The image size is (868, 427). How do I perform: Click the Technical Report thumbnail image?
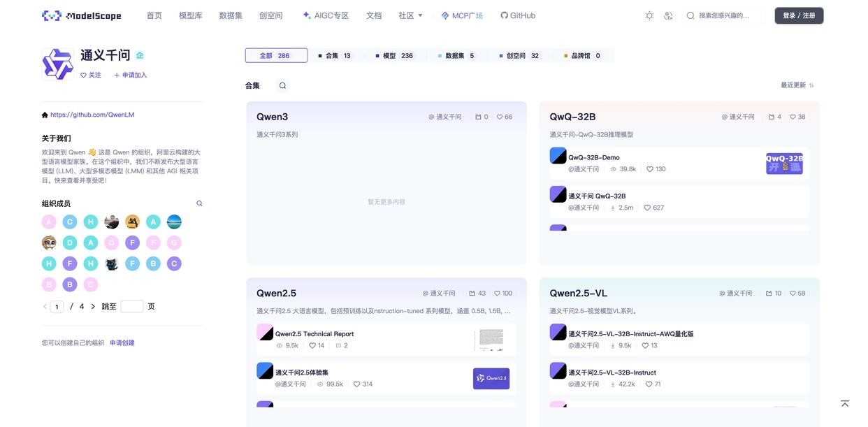(x=491, y=340)
